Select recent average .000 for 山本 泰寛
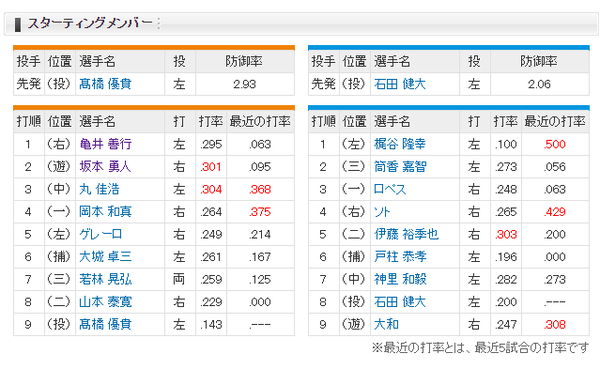 click(260, 302)
